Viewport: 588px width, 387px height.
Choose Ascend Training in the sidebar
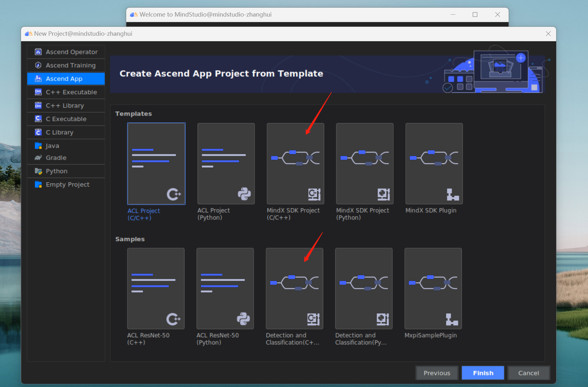coord(66,65)
